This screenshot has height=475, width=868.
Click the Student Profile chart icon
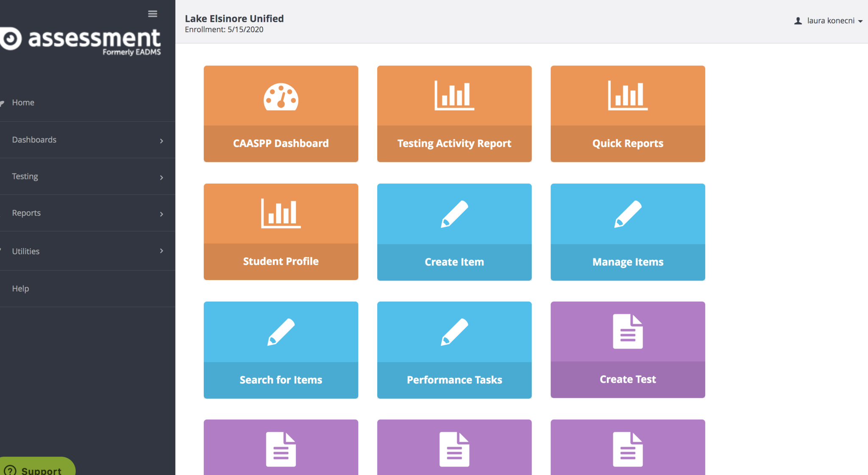point(281,214)
